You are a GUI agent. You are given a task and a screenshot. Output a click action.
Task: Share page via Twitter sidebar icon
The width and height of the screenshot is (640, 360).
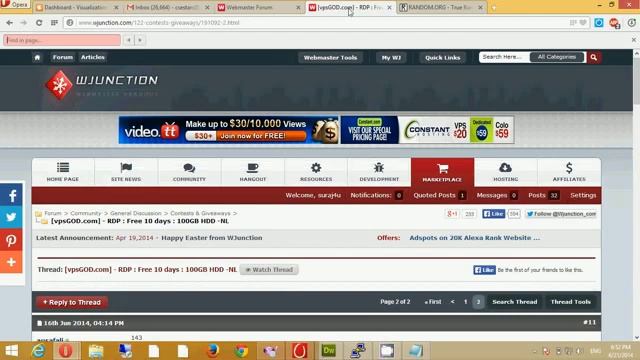pyautogui.click(x=11, y=217)
